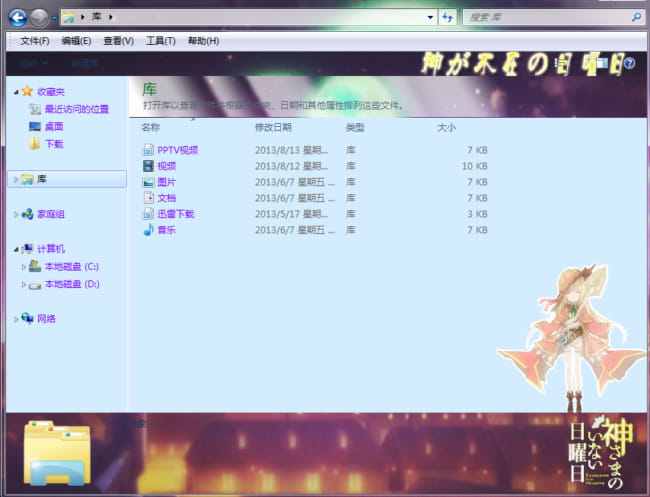Click the greyed Forward arrow button

coord(39,18)
